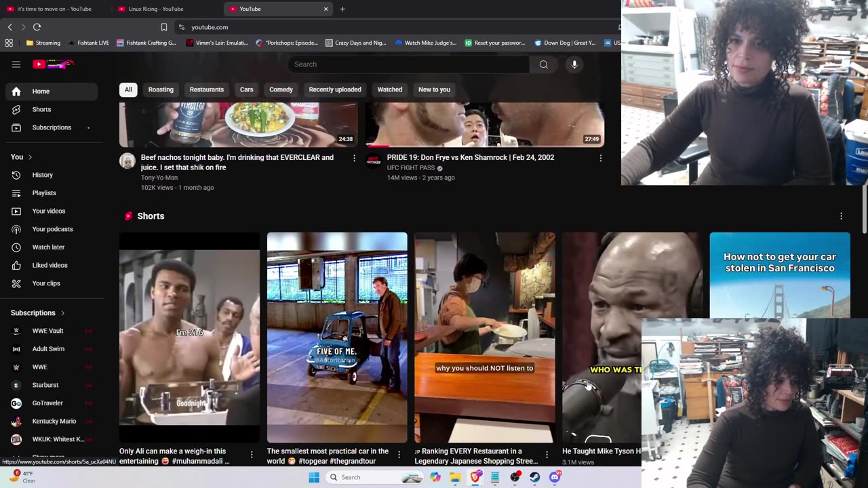Open the YouTube hamburger guide menu
The height and width of the screenshot is (488, 868).
(16, 64)
